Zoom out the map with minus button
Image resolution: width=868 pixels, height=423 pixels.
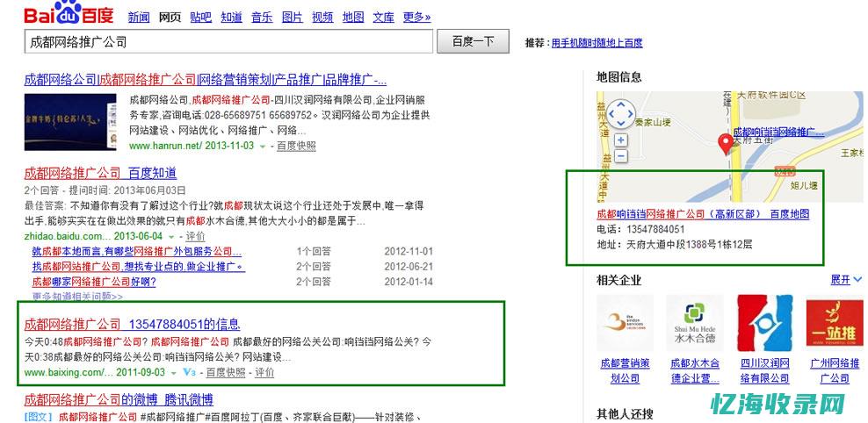[x=621, y=156]
